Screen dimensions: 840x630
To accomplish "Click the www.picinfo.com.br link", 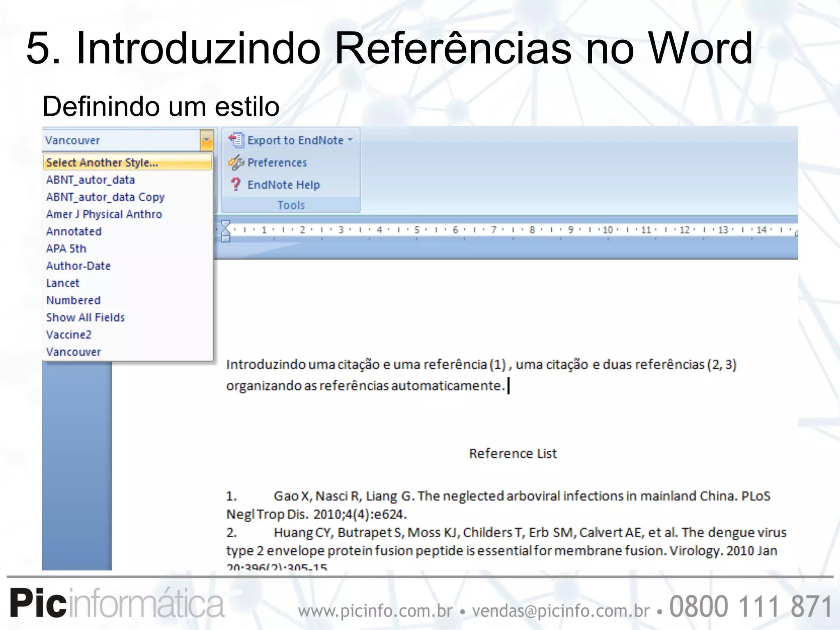I will (x=375, y=611).
